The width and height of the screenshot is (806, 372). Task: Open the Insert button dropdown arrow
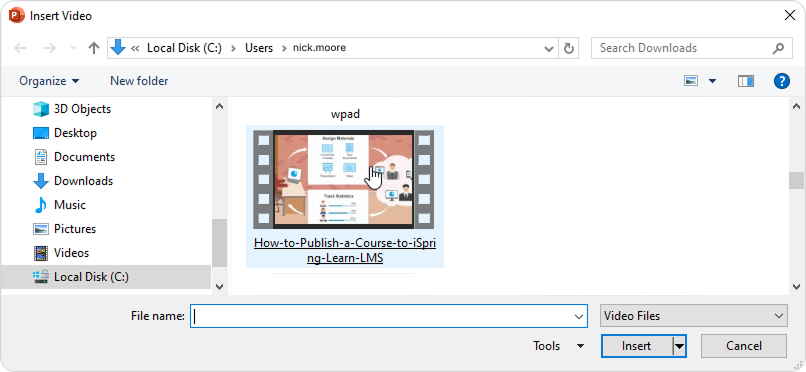[680, 346]
